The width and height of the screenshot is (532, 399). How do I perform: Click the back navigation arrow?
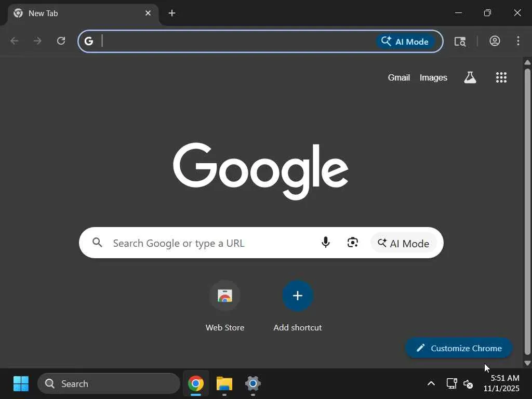tap(14, 41)
